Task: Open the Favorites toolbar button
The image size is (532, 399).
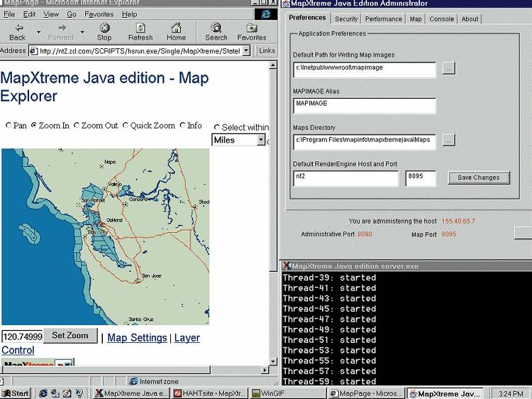Action: click(251, 32)
